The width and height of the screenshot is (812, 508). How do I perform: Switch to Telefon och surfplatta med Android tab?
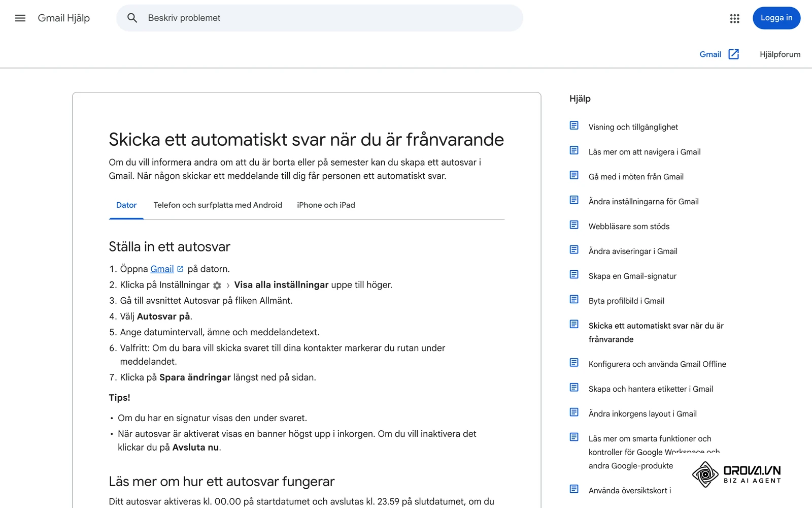(218, 205)
